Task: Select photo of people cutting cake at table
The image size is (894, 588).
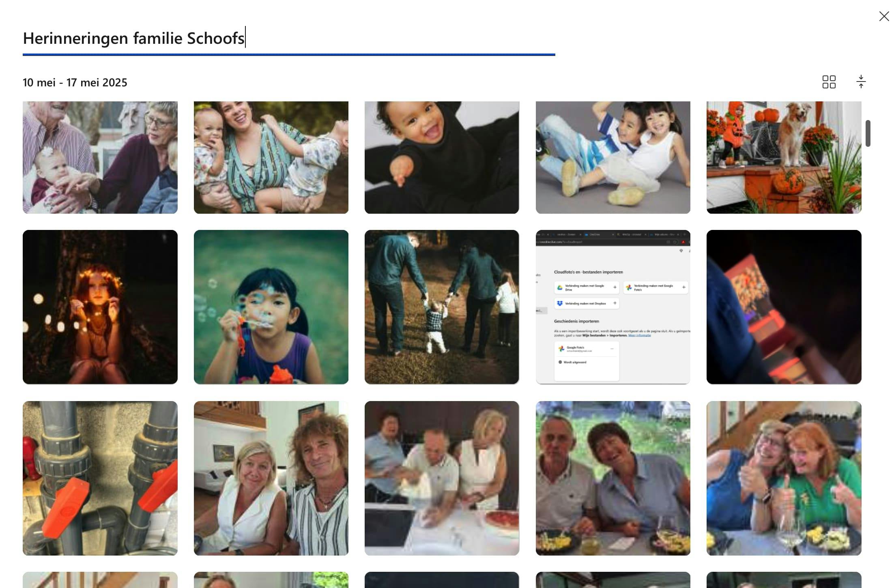Action: [x=442, y=478]
